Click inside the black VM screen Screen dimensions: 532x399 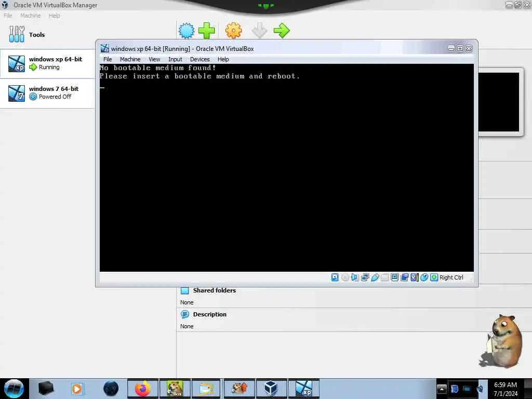[287, 168]
